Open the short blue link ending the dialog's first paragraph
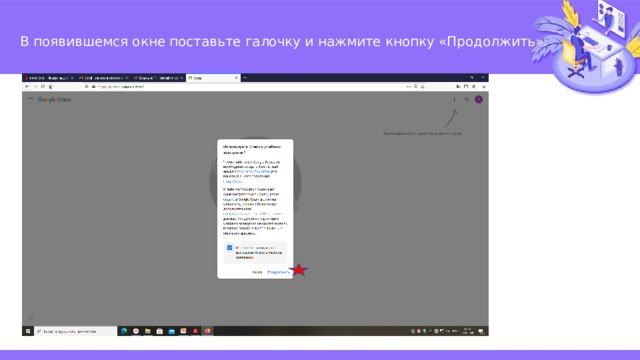The height and width of the screenshot is (360, 640). pyautogui.click(x=233, y=181)
